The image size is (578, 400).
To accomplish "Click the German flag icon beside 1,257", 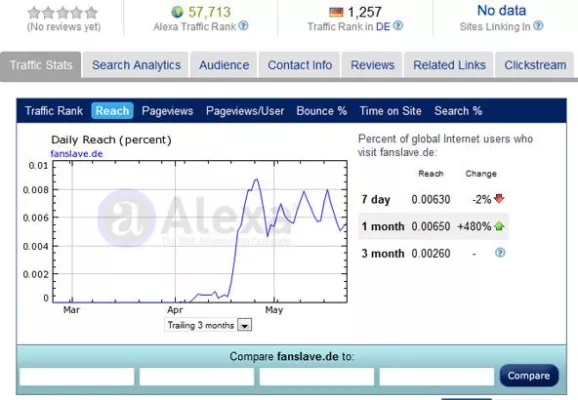I will (336, 13).
